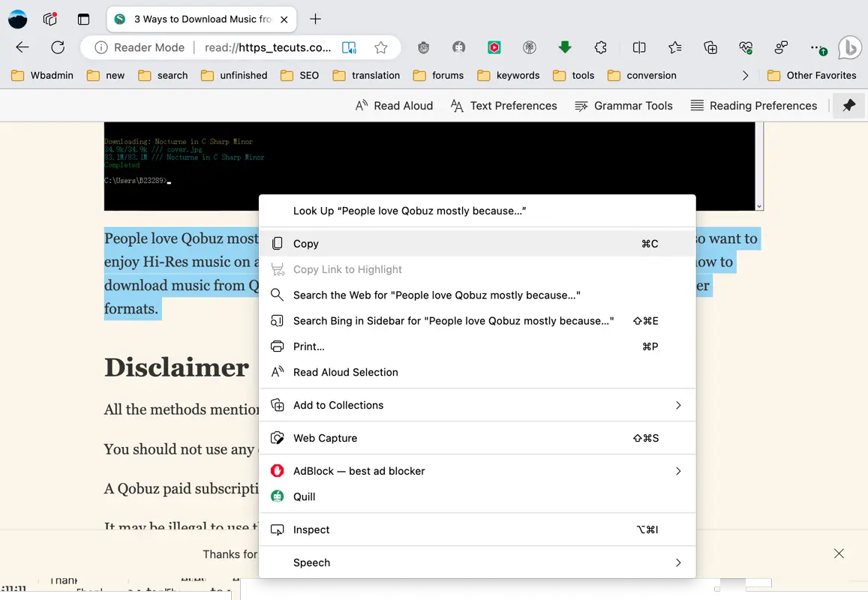The width and height of the screenshot is (868, 600).
Task: Open Collections icon in toolbar
Action: click(710, 47)
